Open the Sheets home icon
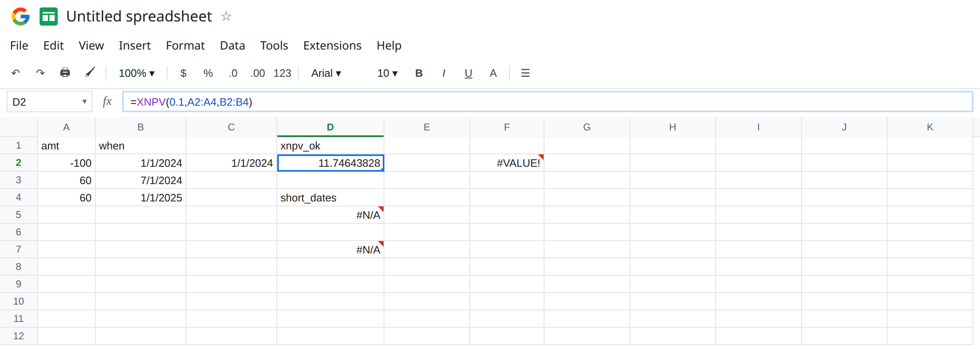980x350 pixels. pyautogui.click(x=49, y=17)
